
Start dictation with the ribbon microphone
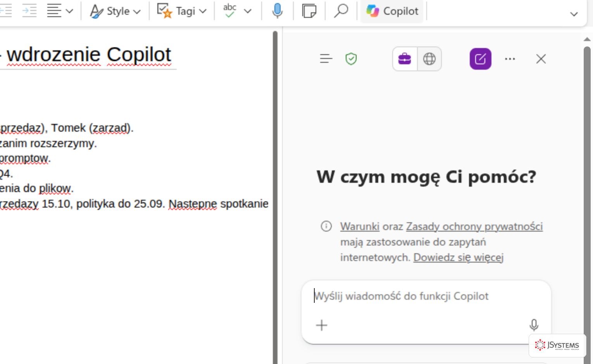pyautogui.click(x=277, y=11)
